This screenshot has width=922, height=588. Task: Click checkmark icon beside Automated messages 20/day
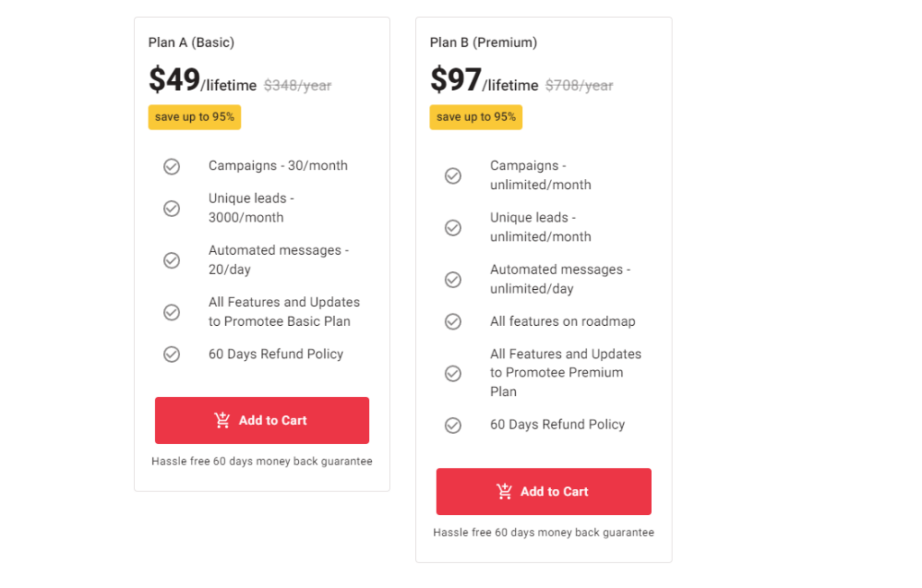coord(171,260)
